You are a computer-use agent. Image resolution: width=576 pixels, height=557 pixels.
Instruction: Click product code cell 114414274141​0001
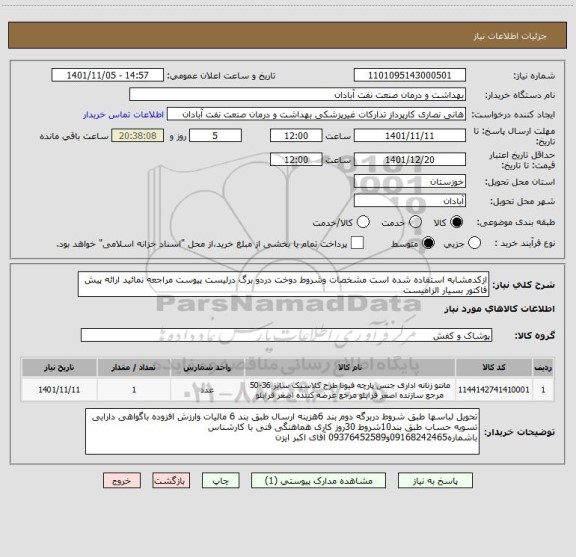(x=494, y=389)
